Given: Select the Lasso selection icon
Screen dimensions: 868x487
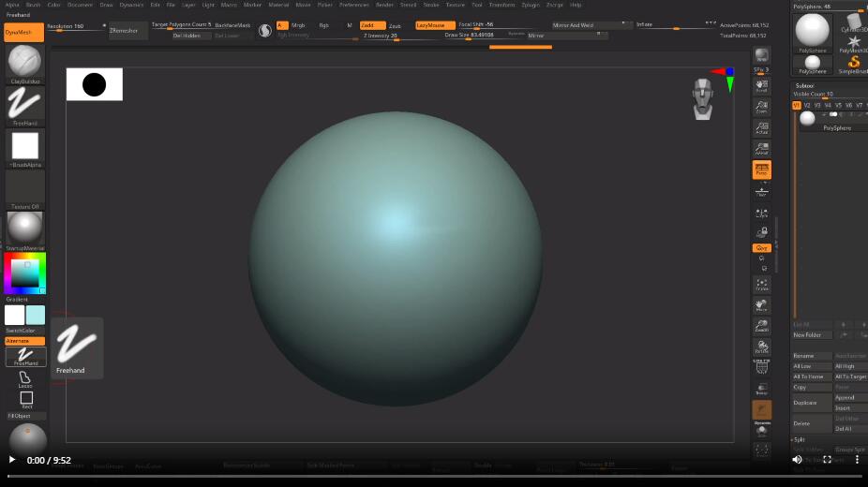Looking at the screenshot, I should point(25,378).
